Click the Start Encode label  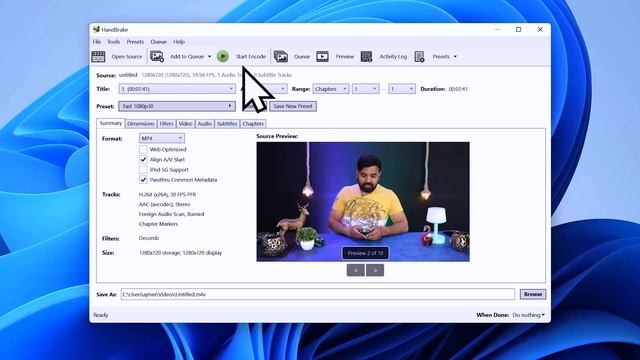pos(251,57)
